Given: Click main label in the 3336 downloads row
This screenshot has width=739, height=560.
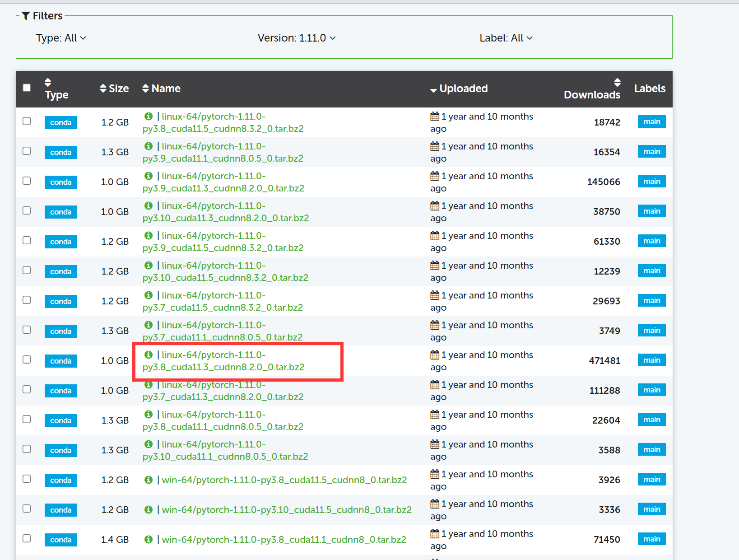Looking at the screenshot, I should (651, 509).
